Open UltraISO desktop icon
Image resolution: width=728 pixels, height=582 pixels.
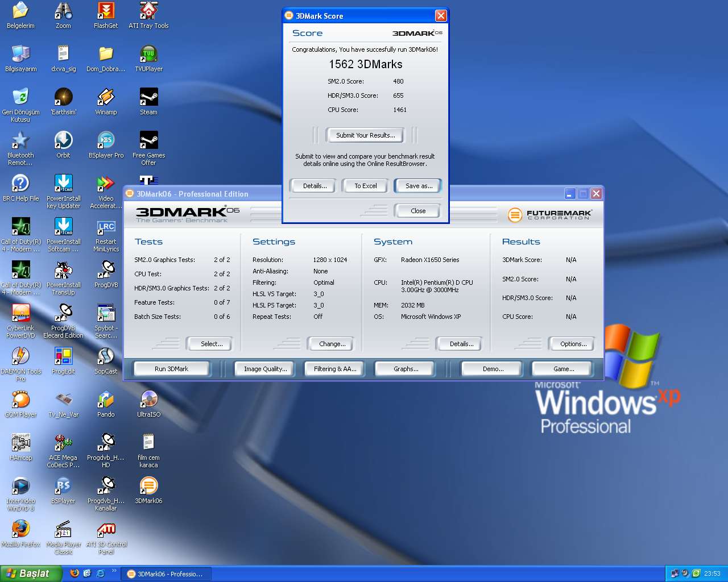point(148,404)
